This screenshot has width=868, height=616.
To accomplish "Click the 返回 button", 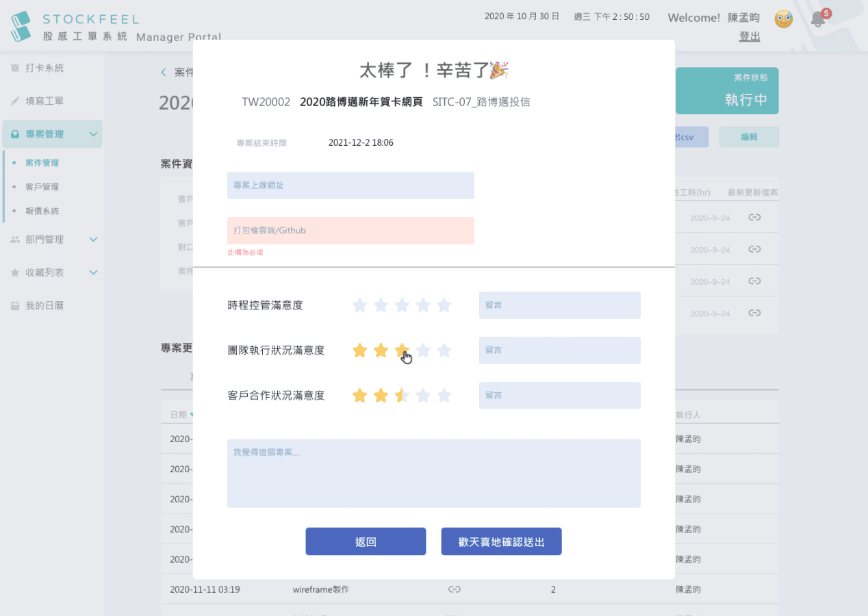I will (x=366, y=541).
